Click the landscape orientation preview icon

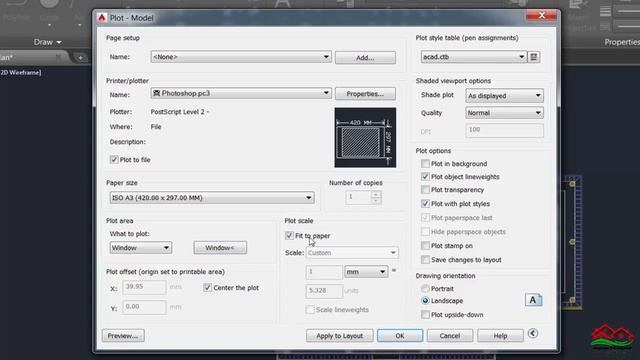tap(533, 300)
